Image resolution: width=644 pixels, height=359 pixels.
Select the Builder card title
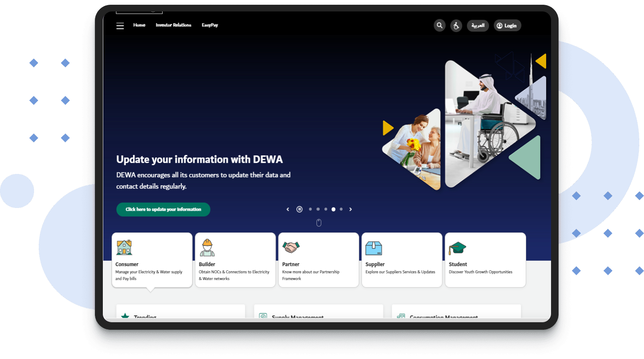pos(207,264)
